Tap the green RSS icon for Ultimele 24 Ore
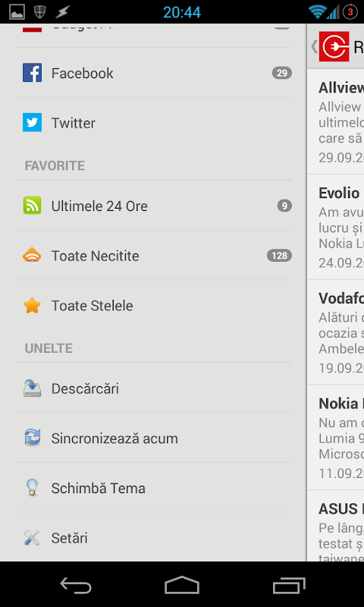The width and height of the screenshot is (364, 607). click(32, 206)
